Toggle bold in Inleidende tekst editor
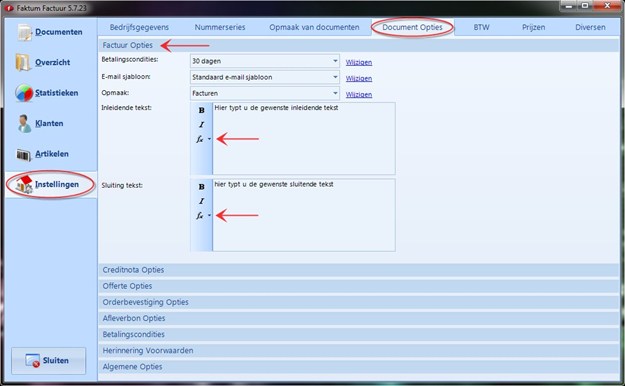Screen dimensions: 625x386 point(201,110)
